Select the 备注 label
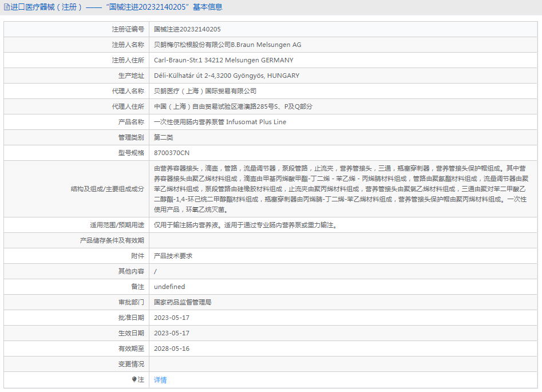542x392 pixels. pos(137,287)
